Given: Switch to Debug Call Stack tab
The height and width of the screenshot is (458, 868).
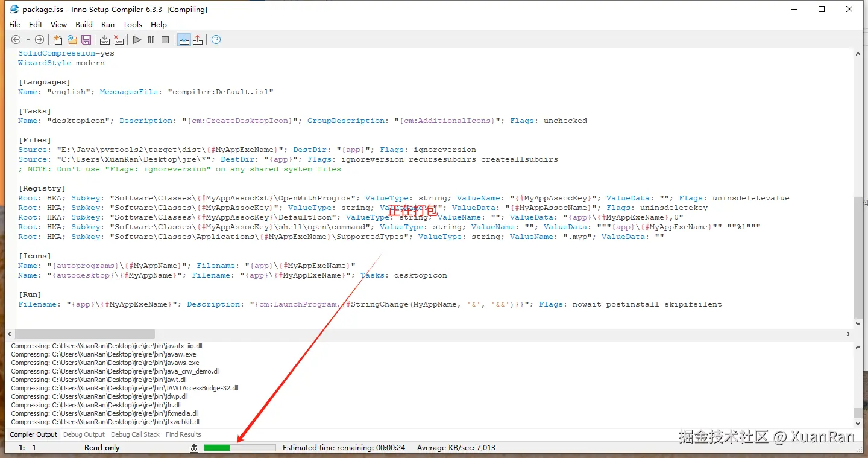Looking at the screenshot, I should click(x=135, y=434).
